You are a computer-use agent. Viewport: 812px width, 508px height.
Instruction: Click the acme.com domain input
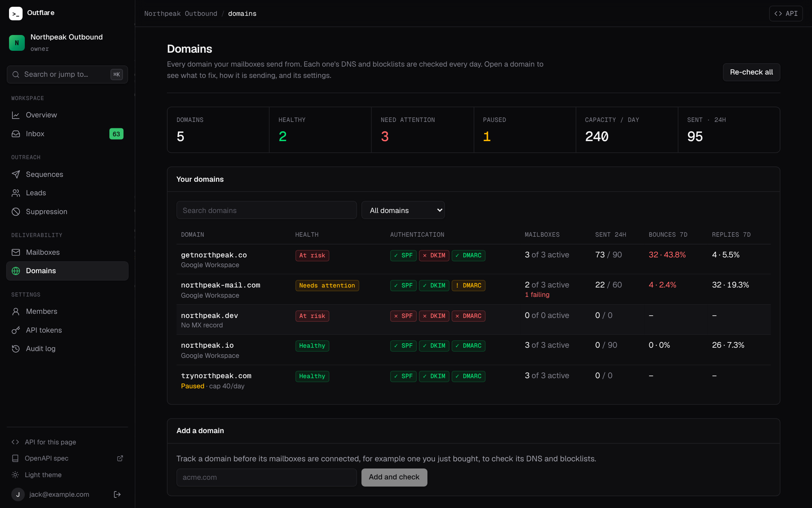point(267,478)
